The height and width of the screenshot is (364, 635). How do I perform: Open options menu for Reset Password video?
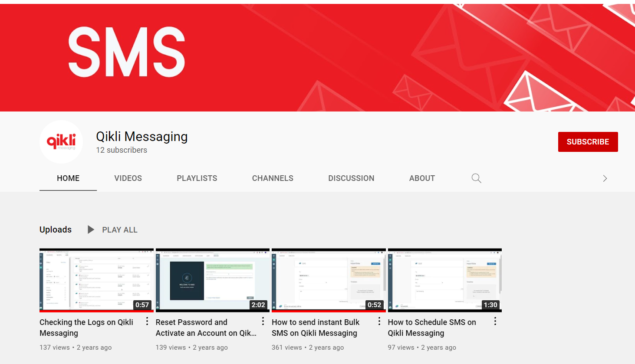[263, 321]
